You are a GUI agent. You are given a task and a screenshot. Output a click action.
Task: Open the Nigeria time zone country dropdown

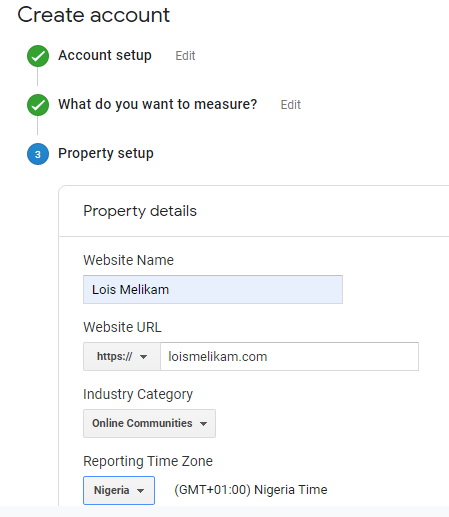click(x=119, y=490)
